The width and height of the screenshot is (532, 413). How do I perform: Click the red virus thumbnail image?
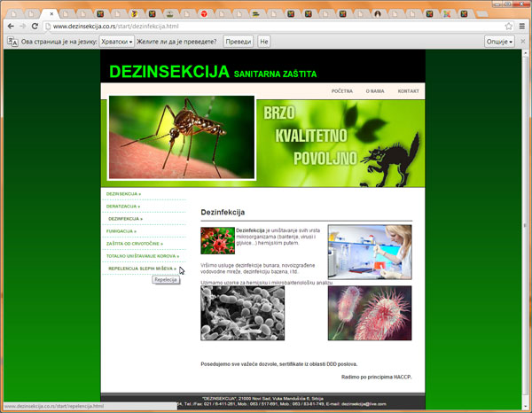[x=217, y=241]
